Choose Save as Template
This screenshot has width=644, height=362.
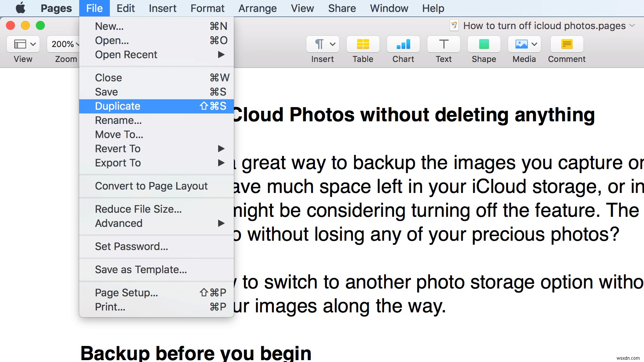coord(141,269)
